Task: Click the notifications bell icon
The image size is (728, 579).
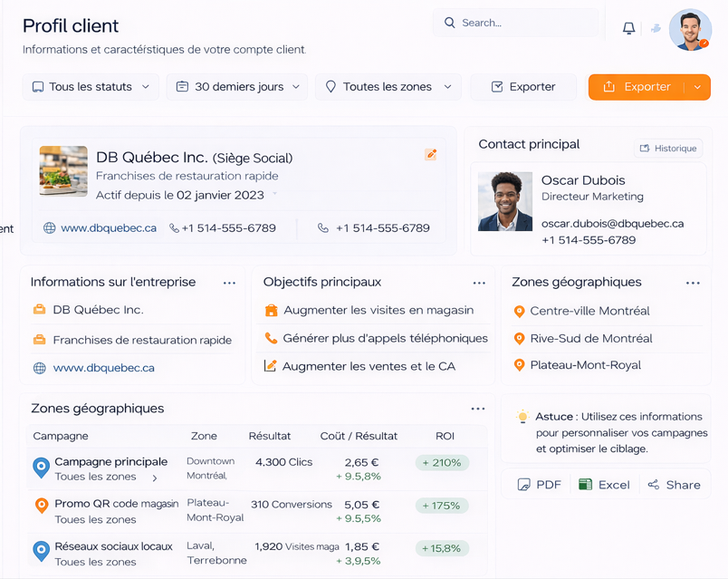Action: click(x=628, y=28)
